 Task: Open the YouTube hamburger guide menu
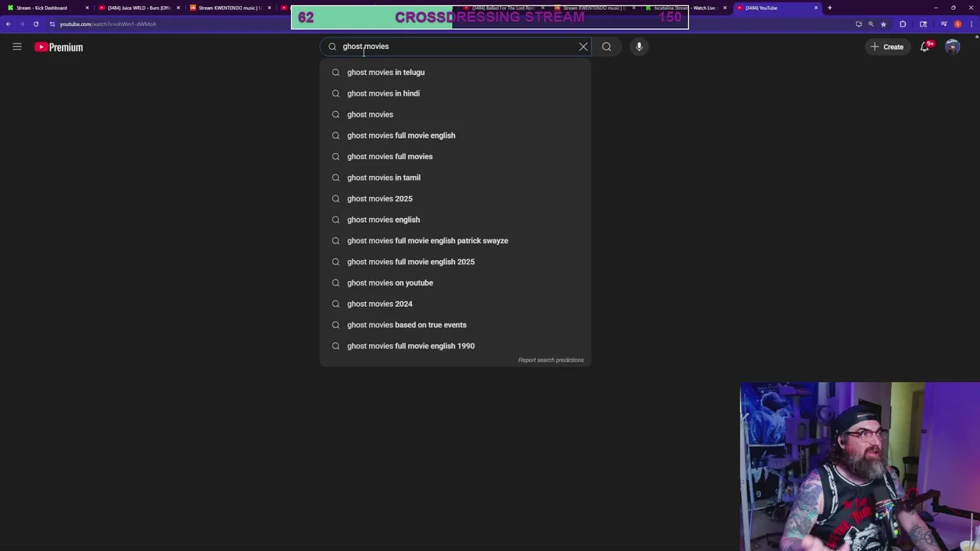click(x=17, y=47)
